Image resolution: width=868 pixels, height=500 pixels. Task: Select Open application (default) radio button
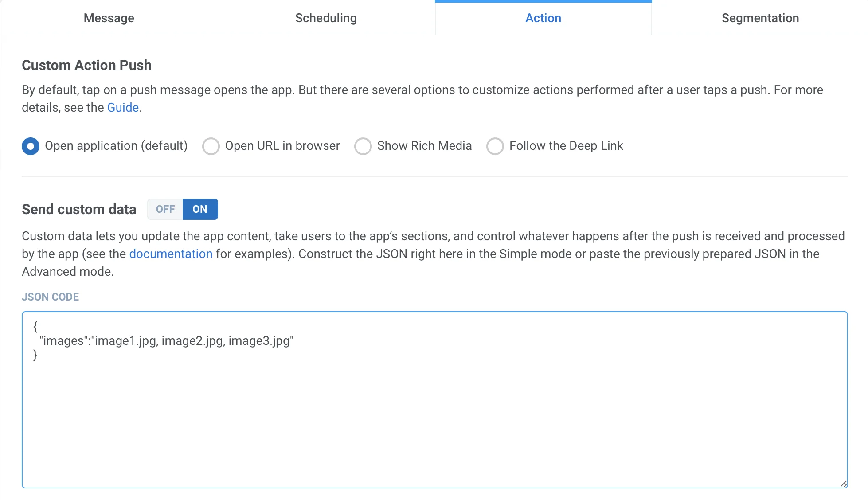point(31,146)
